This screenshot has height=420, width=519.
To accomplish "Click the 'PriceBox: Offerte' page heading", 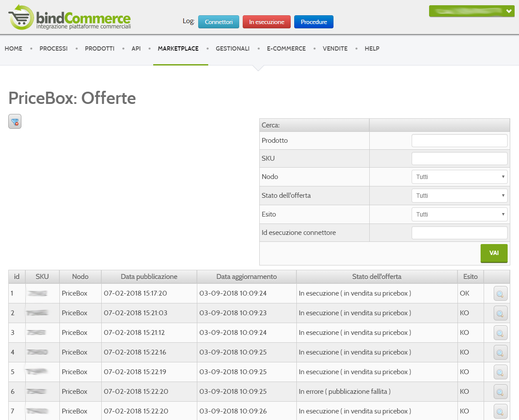I will pos(72,98).
